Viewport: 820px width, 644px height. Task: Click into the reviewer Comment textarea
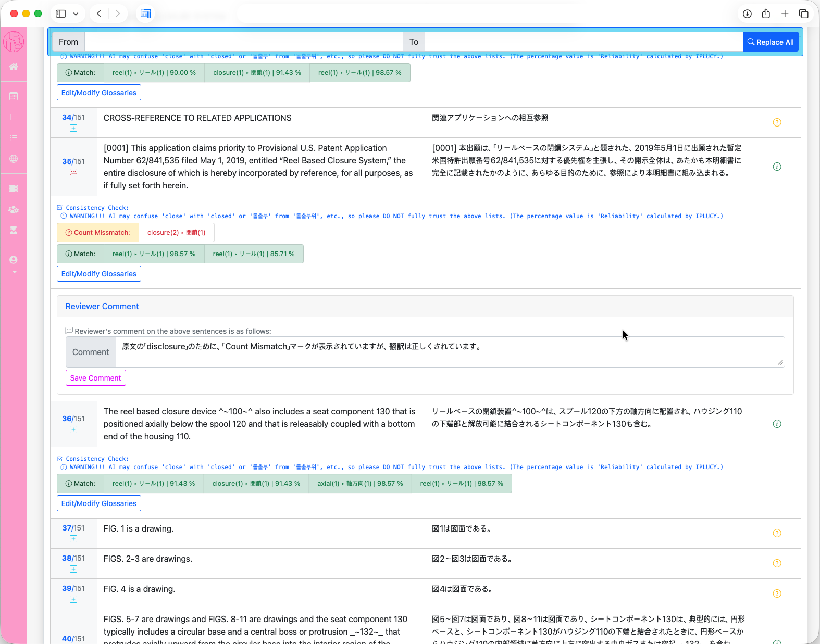coord(450,352)
